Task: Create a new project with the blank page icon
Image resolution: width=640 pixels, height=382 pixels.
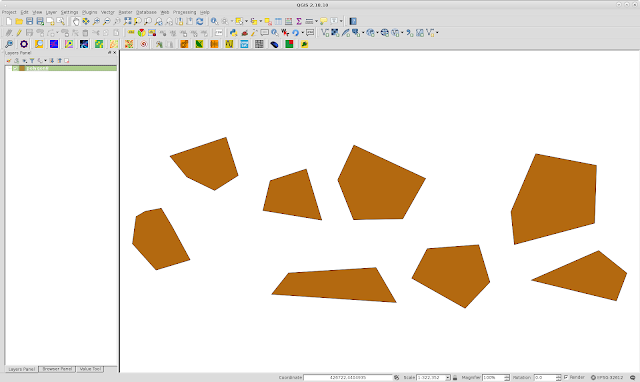Action: [x=9, y=21]
